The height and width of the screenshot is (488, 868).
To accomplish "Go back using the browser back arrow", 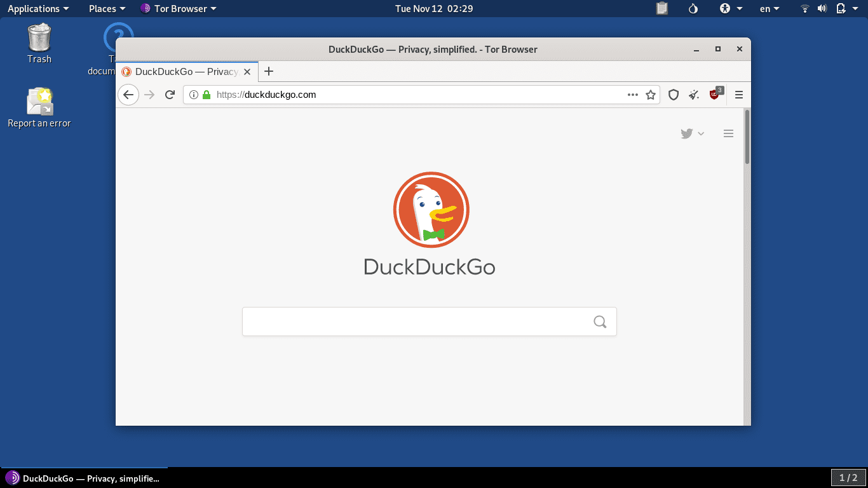I will click(128, 95).
